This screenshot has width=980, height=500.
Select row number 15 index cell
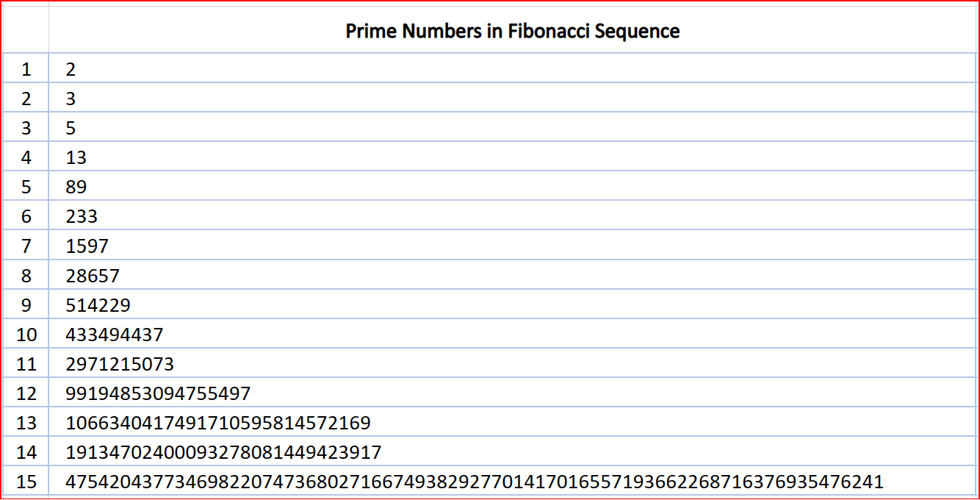(26, 482)
